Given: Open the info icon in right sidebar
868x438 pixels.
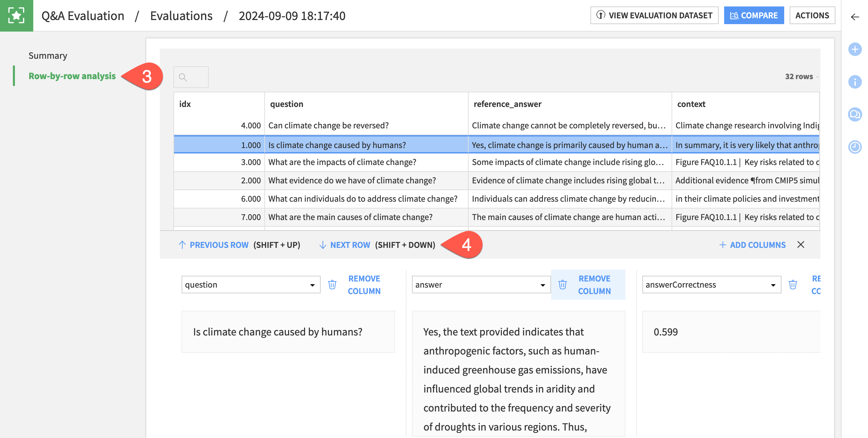Looking at the screenshot, I should click(x=855, y=82).
